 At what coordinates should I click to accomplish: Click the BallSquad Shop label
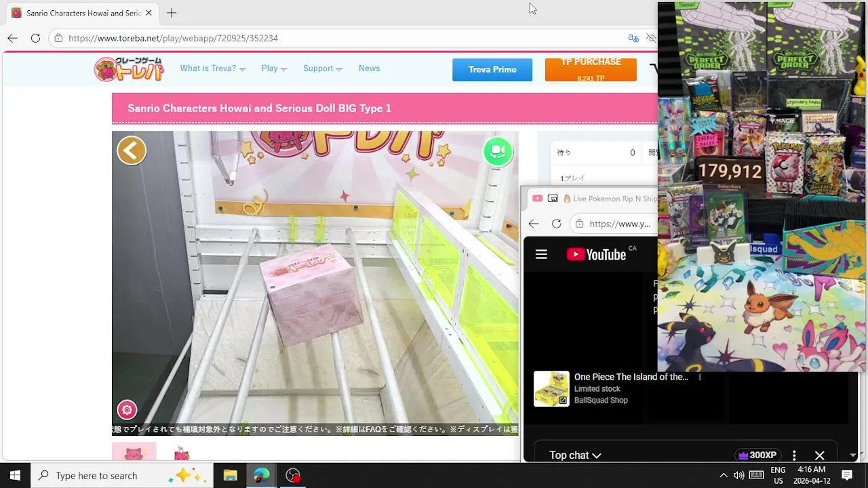tap(601, 401)
